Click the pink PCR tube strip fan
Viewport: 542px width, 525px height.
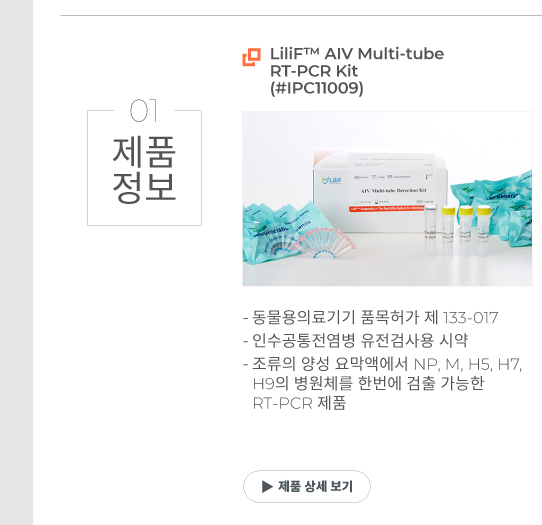[323, 243]
